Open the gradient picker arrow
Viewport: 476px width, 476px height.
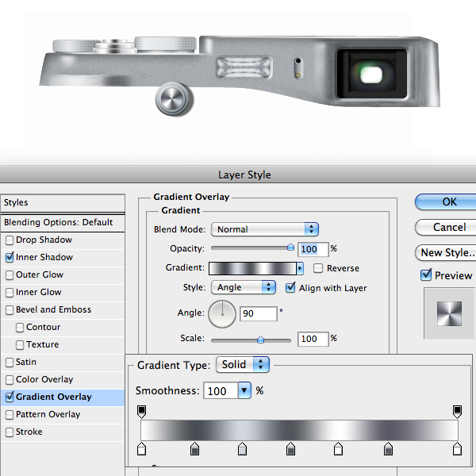[300, 268]
